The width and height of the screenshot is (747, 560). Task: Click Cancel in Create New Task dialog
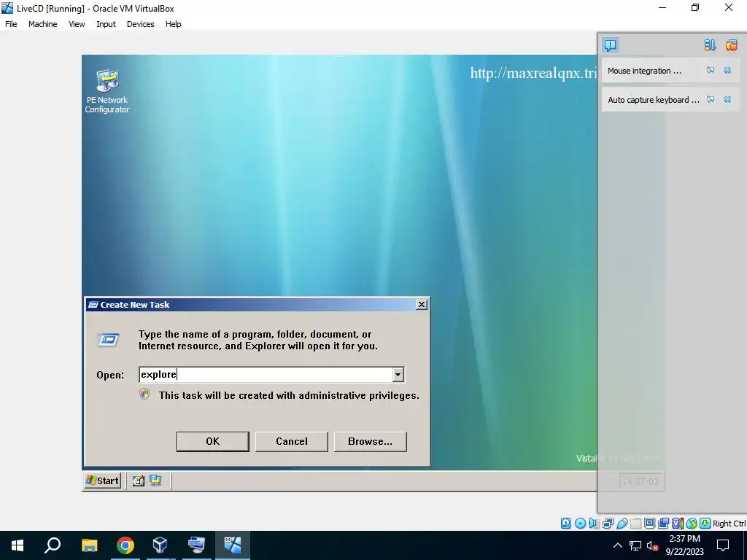(292, 441)
